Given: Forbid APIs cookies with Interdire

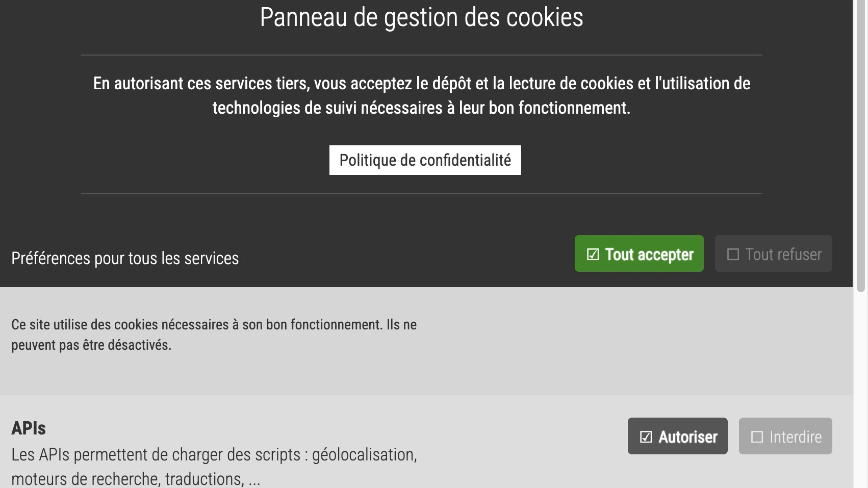Looking at the screenshot, I should coord(785,436).
